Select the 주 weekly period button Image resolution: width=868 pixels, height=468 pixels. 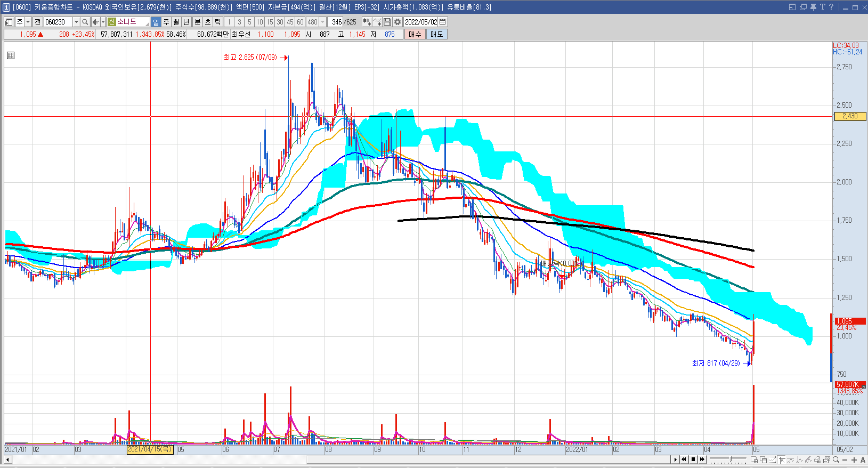[166, 22]
